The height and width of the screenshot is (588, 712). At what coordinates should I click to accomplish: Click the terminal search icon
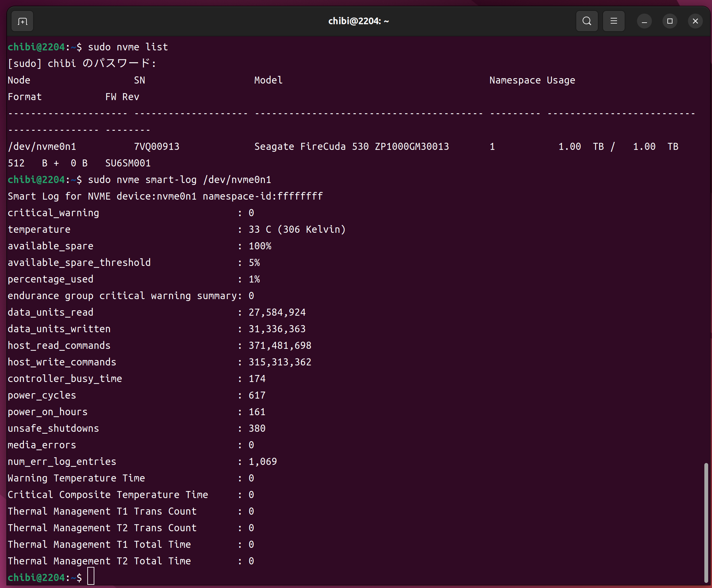click(587, 21)
